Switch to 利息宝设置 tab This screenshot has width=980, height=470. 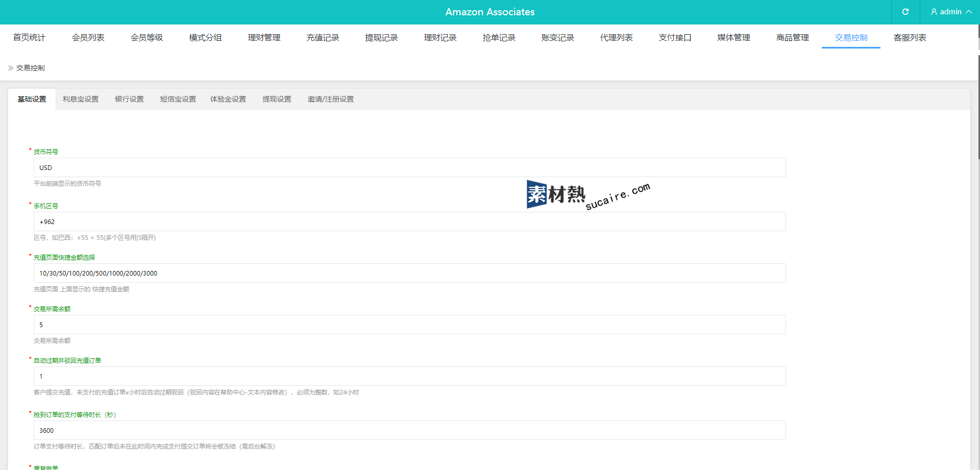tap(81, 99)
